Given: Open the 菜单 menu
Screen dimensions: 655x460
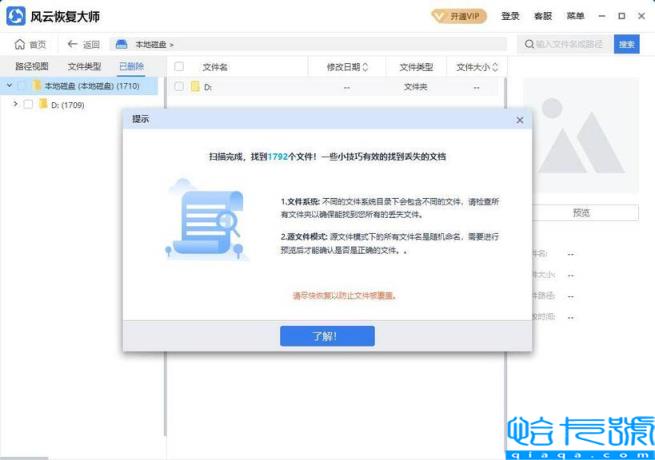Looking at the screenshot, I should (575, 16).
